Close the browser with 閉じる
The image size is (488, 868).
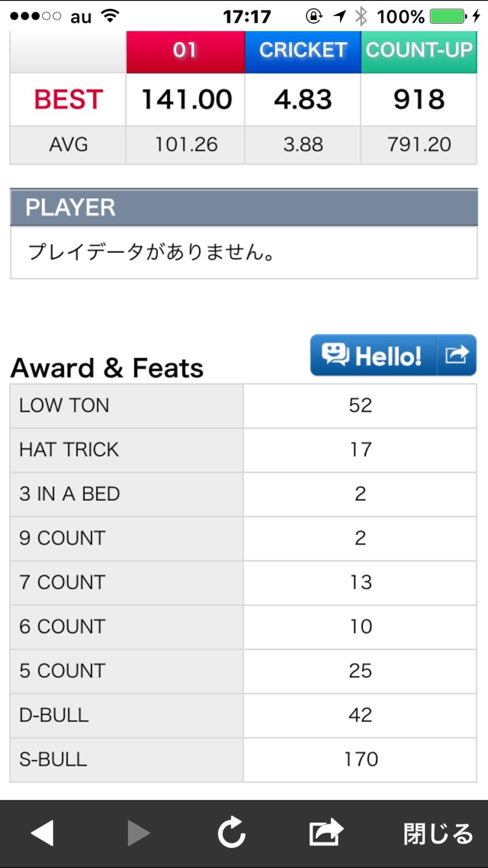tap(437, 833)
